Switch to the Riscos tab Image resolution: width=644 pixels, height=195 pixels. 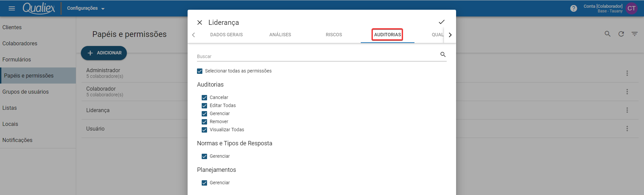[334, 35]
